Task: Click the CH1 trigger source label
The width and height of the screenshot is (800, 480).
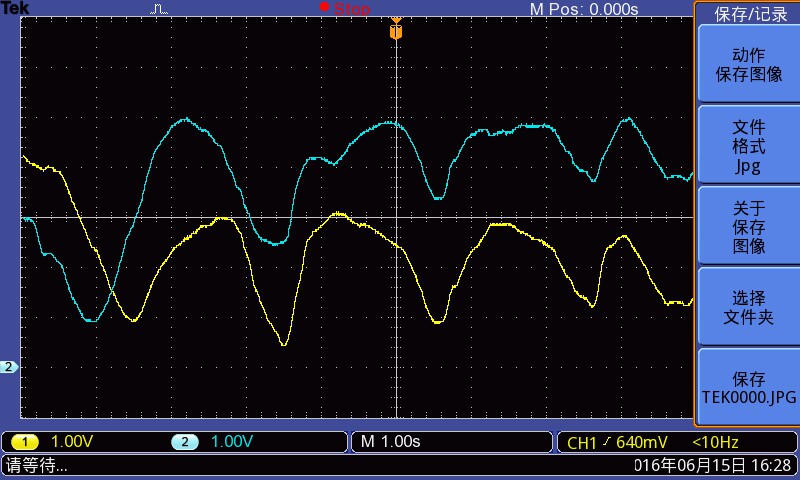Action: (x=581, y=442)
